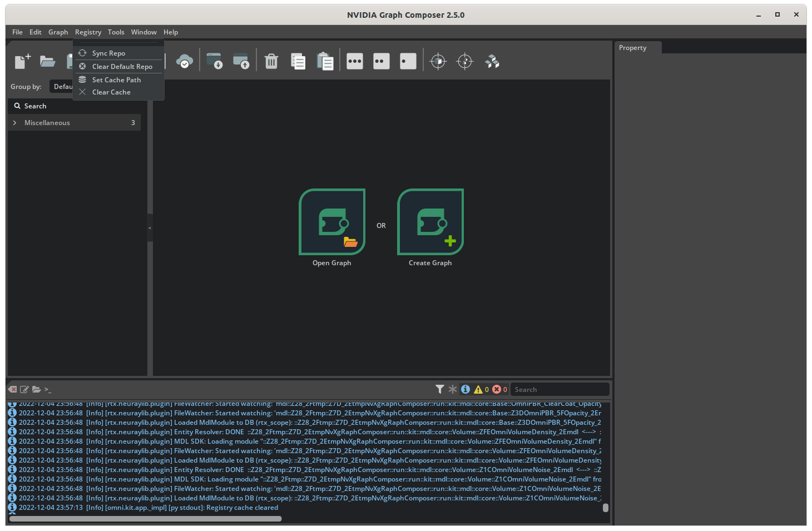Screen dimensions: 812x531
Task: Click the New Graph file icon
Action: tap(22, 61)
